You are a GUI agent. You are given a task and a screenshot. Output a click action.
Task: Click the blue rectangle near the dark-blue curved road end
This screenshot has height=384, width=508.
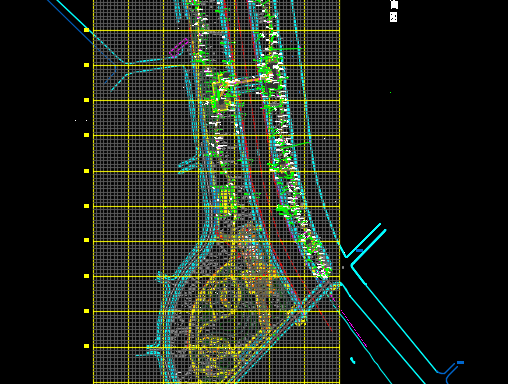[460, 362]
